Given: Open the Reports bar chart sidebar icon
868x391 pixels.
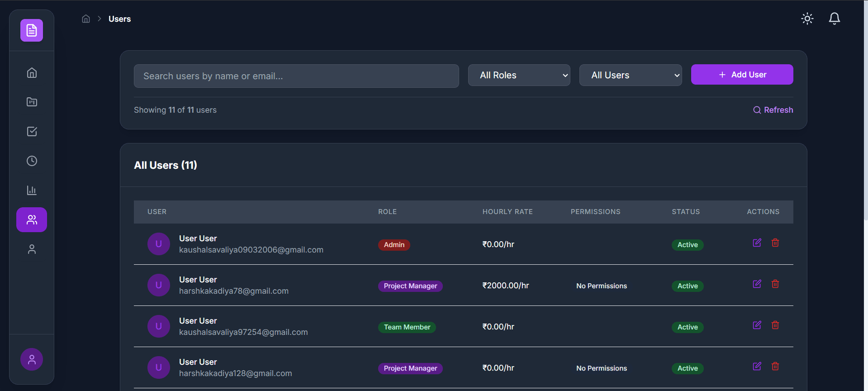Looking at the screenshot, I should tap(32, 190).
